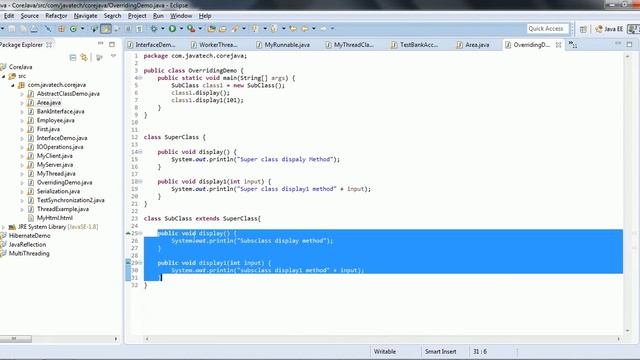Maximize the editor area
The height and width of the screenshot is (360, 640).
(x=629, y=44)
